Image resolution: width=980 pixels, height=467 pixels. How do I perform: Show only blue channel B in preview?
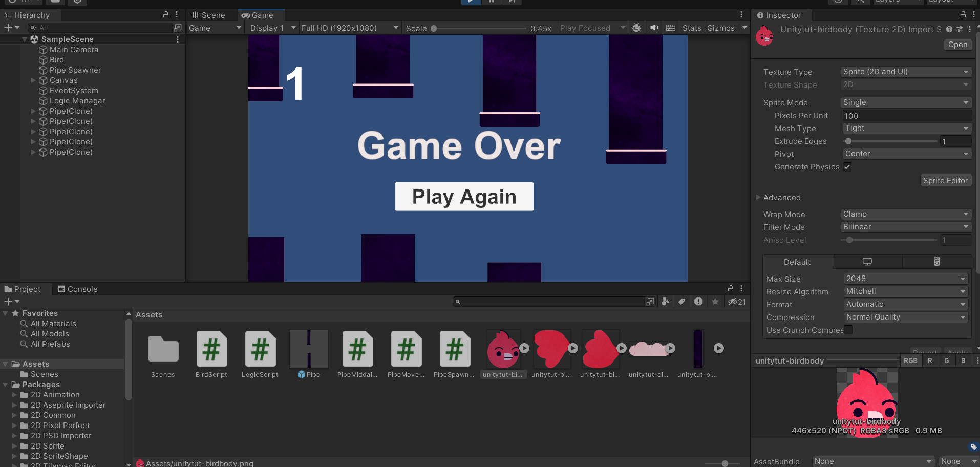point(963,360)
